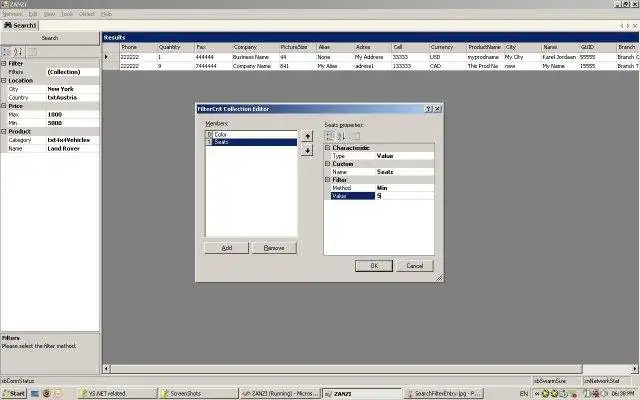Switch to VS.NET related taskbar window
The width and height of the screenshot is (640, 400).
coord(117,393)
